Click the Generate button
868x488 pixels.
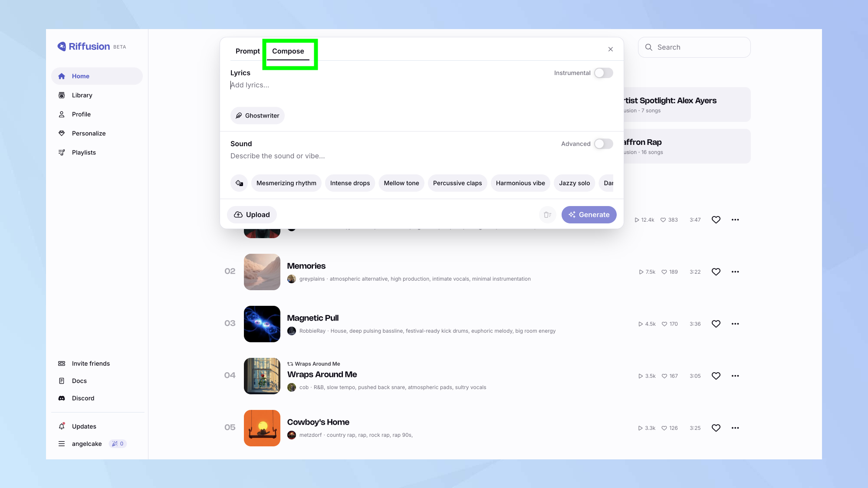click(x=589, y=215)
